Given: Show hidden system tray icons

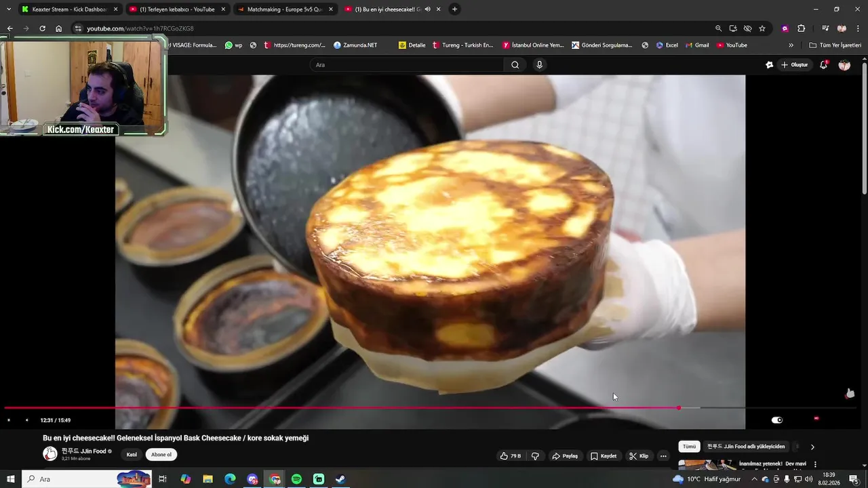Looking at the screenshot, I should 754,479.
